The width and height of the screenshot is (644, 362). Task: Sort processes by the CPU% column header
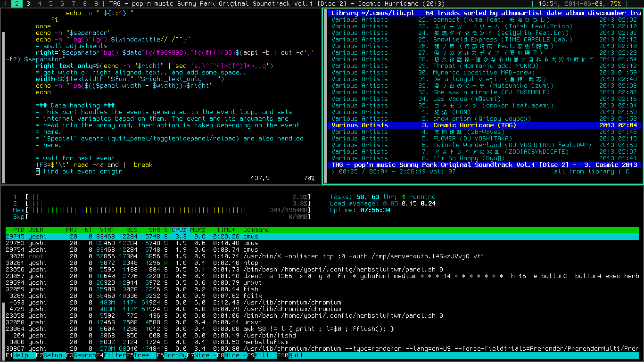179,230
